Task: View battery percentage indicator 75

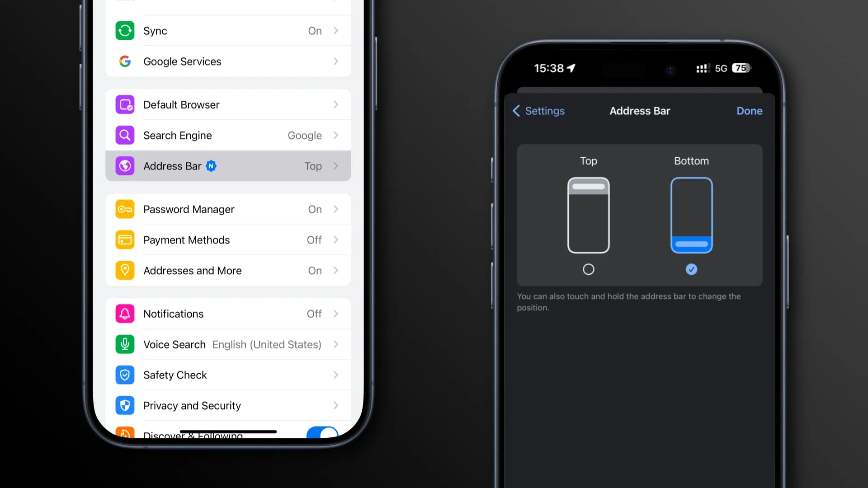Action: coord(741,67)
